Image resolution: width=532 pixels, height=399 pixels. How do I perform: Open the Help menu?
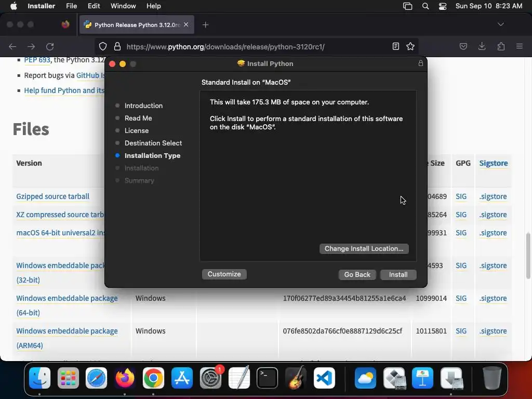pos(154,6)
